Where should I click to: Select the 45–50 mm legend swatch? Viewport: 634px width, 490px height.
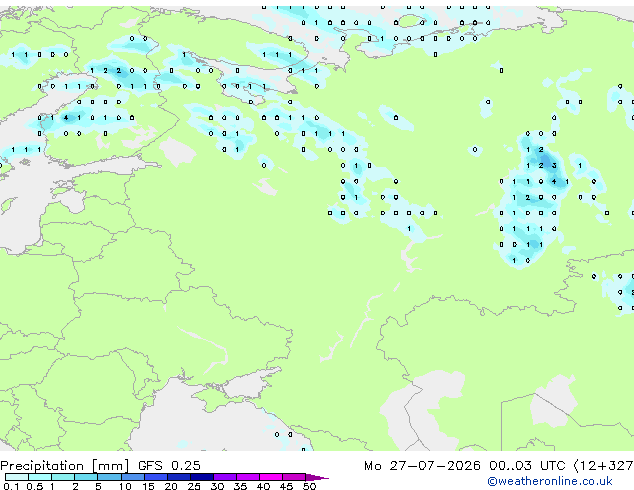tap(294, 477)
